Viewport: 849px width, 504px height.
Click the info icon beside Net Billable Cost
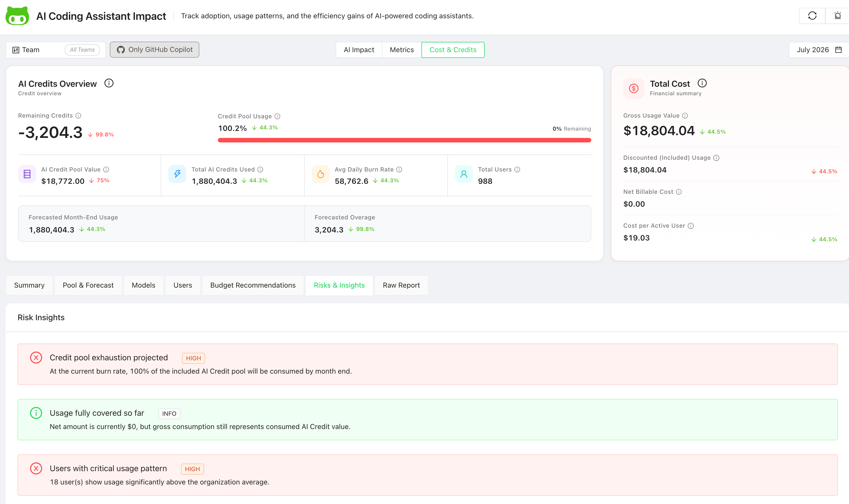pos(678,192)
